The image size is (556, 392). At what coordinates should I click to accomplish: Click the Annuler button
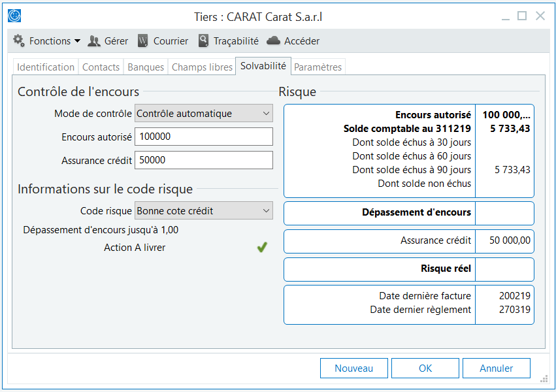coord(497,368)
